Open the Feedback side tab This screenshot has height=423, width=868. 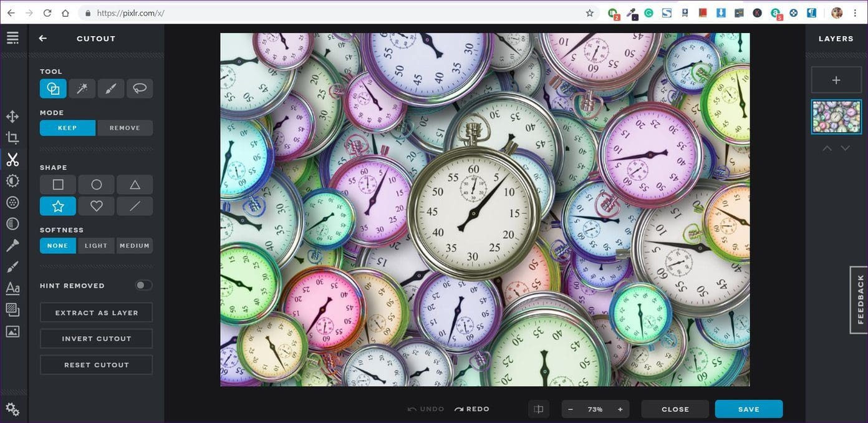860,299
